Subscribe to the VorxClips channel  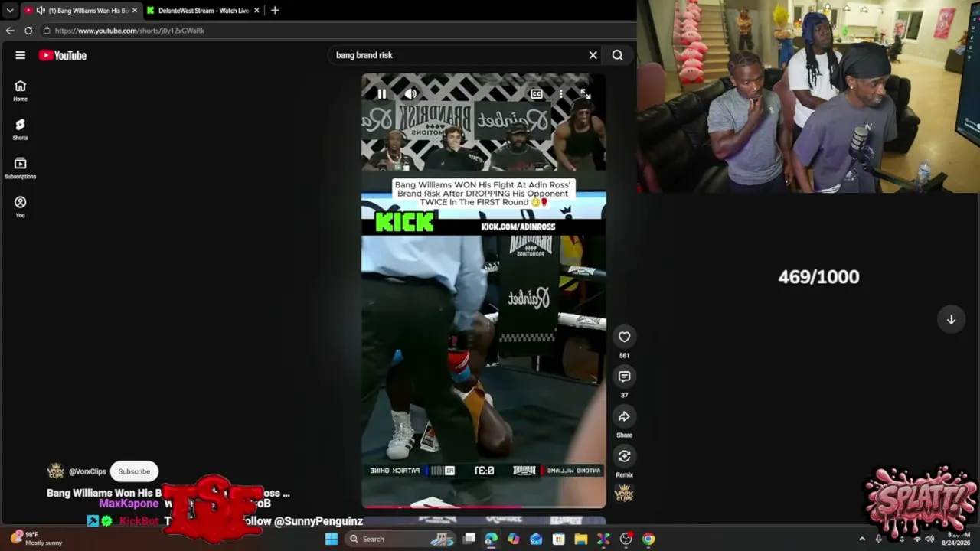pos(134,471)
